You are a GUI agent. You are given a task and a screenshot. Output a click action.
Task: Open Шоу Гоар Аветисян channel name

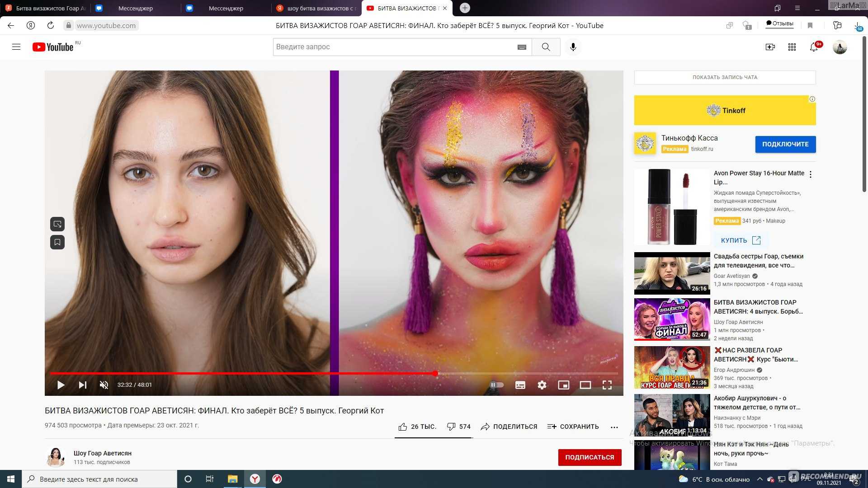coord(103,453)
